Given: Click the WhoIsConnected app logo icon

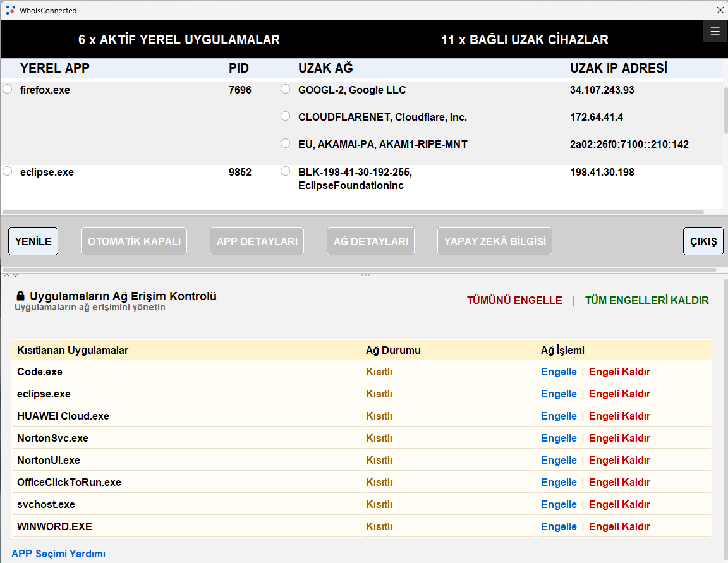Looking at the screenshot, I should click(x=10, y=9).
